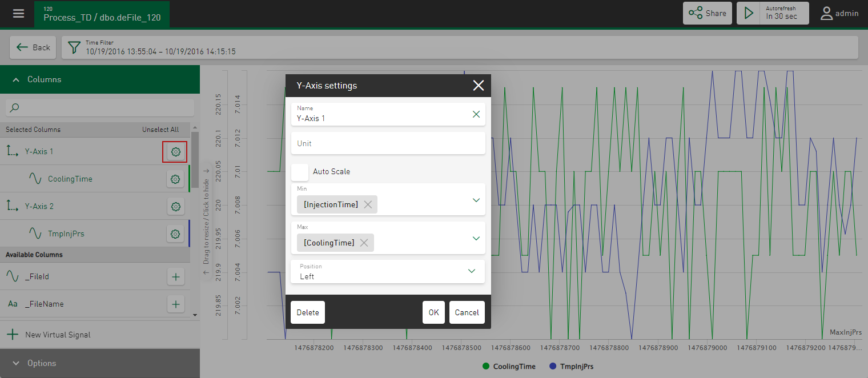Add _FileId column with plus icon

pos(175,277)
